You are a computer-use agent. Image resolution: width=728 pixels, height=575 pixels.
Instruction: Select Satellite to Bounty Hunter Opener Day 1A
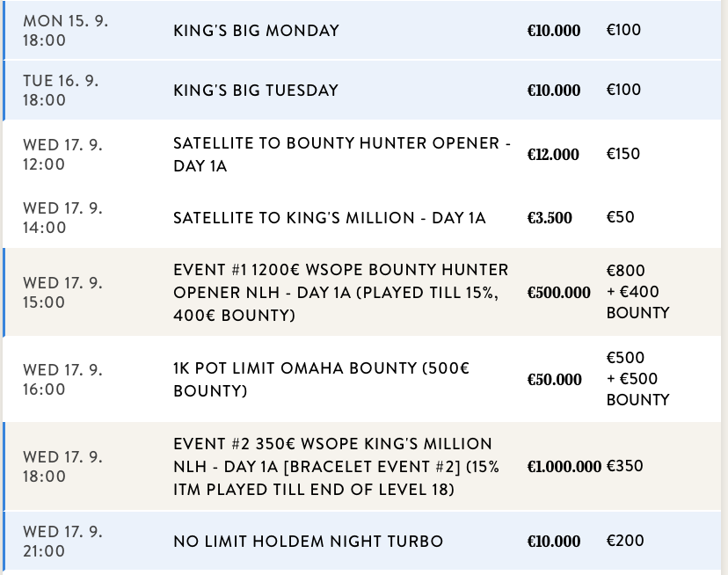pos(342,155)
